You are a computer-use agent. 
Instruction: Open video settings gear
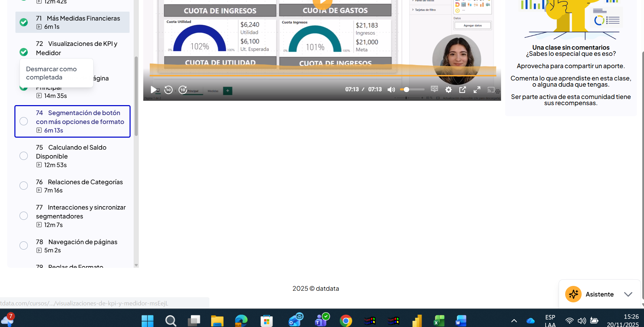pos(448,90)
